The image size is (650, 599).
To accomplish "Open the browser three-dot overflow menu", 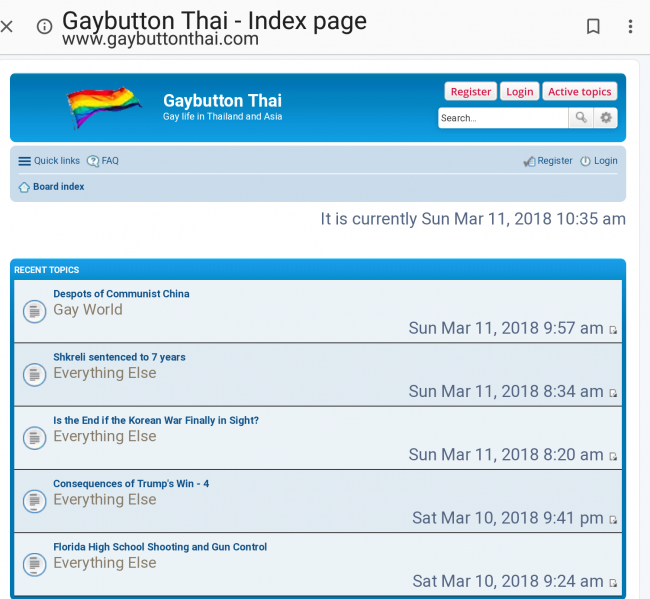I will point(630,27).
